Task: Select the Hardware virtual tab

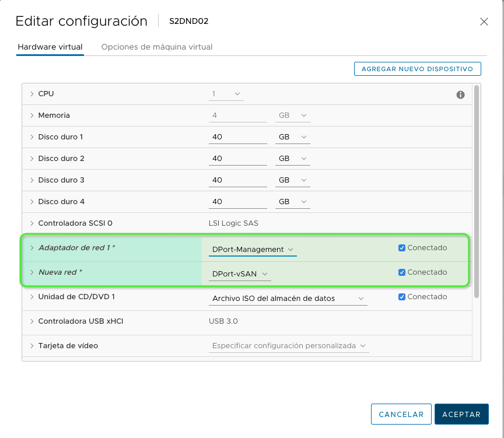Action: click(x=50, y=46)
